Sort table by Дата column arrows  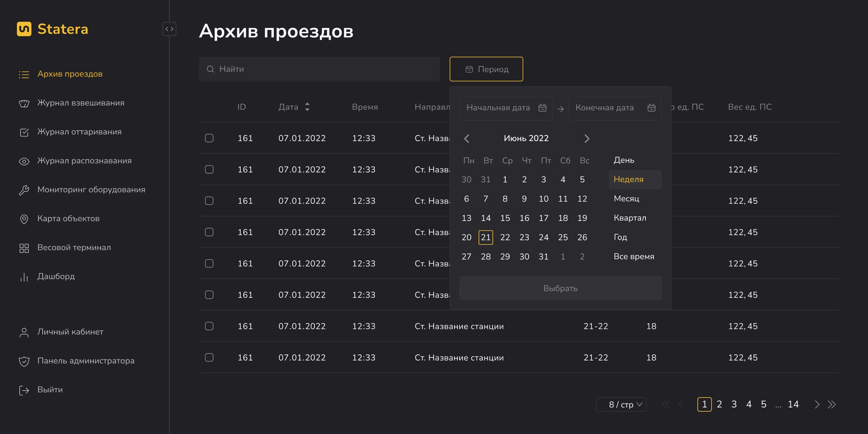pos(307,107)
